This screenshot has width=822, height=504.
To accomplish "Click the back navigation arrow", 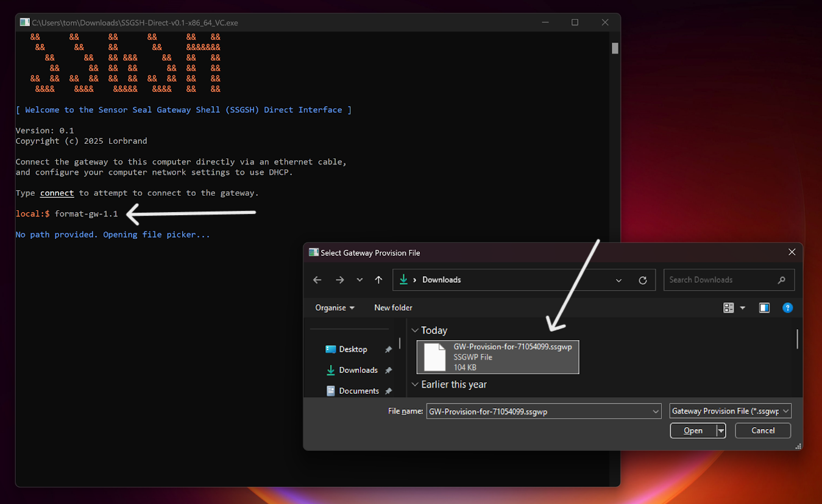I will (x=317, y=280).
